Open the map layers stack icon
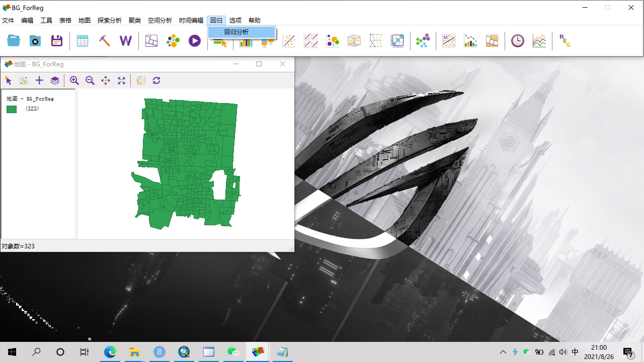 (x=55, y=80)
